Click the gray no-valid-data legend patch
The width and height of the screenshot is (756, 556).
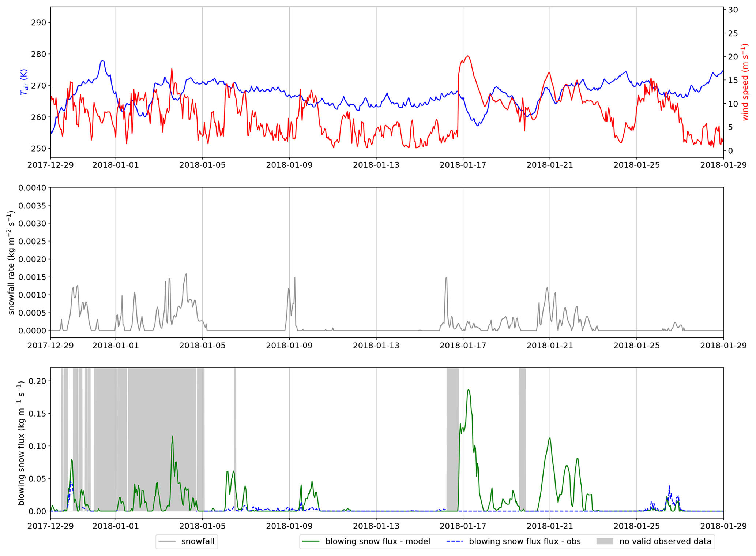605,541
